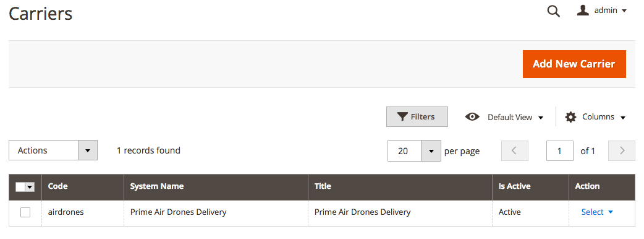Expand the per page count dropdown
Viewport: 644px width, 239px height.
pyautogui.click(x=431, y=151)
